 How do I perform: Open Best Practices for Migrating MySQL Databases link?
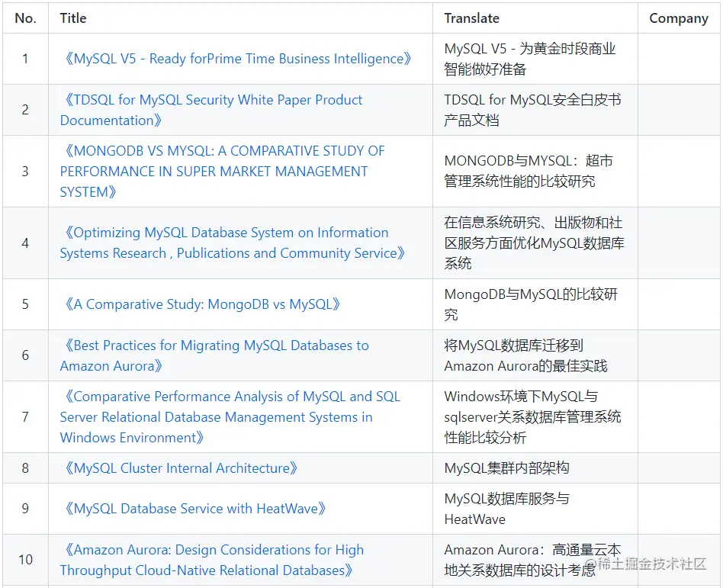point(214,355)
